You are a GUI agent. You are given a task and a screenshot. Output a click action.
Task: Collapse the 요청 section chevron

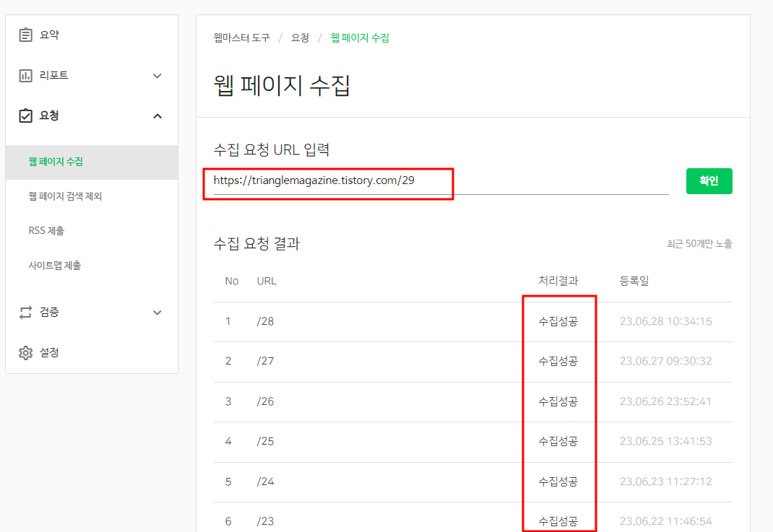pos(157,115)
